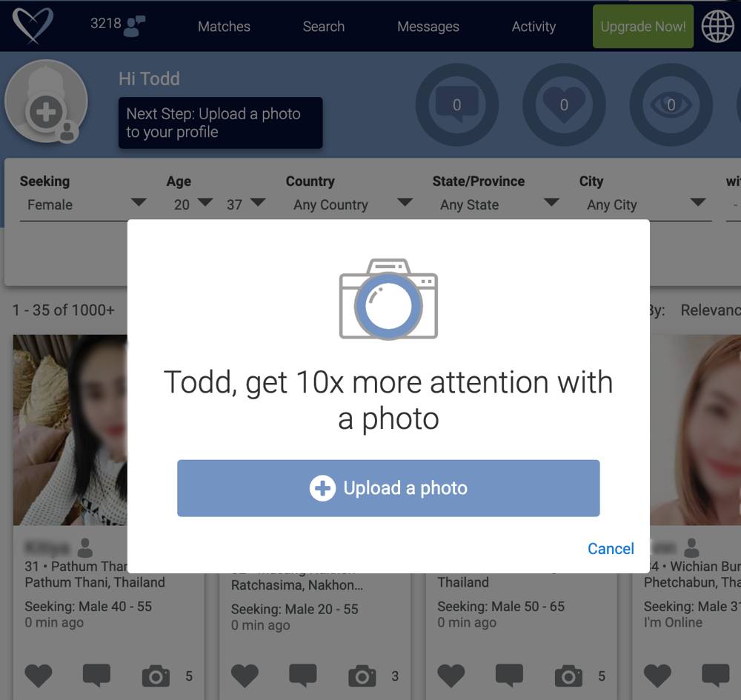
Task: View photos camera icon on Seeking Male 50 - 65 card
Action: [x=568, y=676]
